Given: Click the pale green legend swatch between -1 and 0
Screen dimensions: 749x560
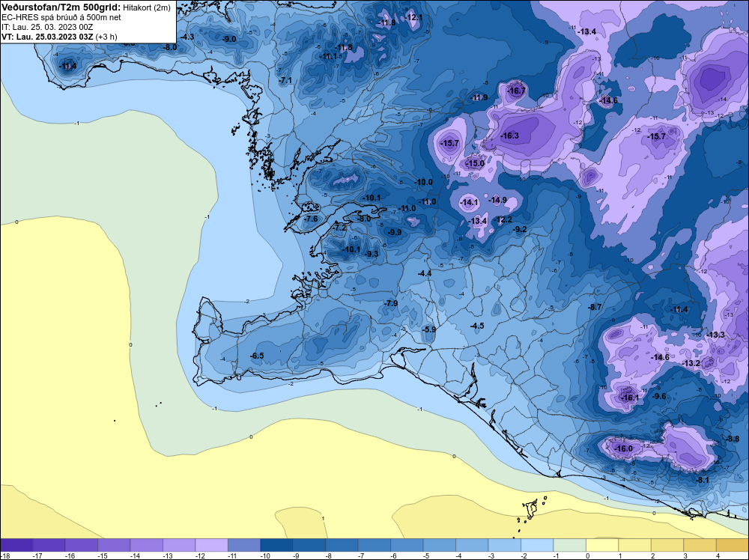Looking at the screenshot, I should coord(569,545).
